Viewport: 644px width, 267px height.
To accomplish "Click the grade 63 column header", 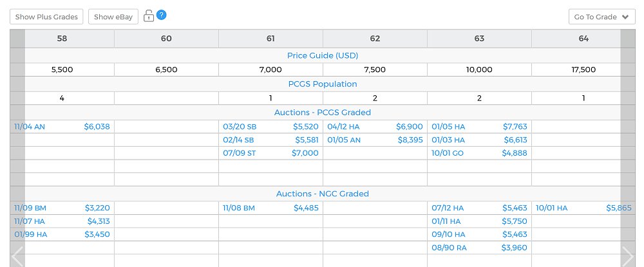I will 479,39.
